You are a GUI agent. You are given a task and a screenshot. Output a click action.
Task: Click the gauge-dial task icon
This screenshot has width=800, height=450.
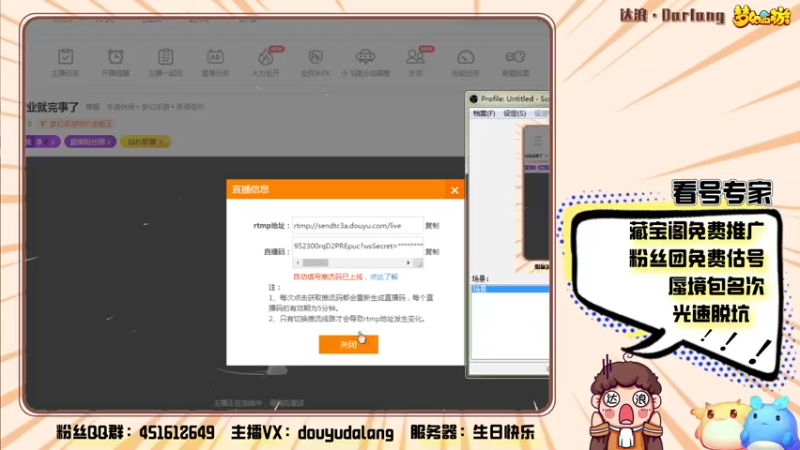pos(465,57)
